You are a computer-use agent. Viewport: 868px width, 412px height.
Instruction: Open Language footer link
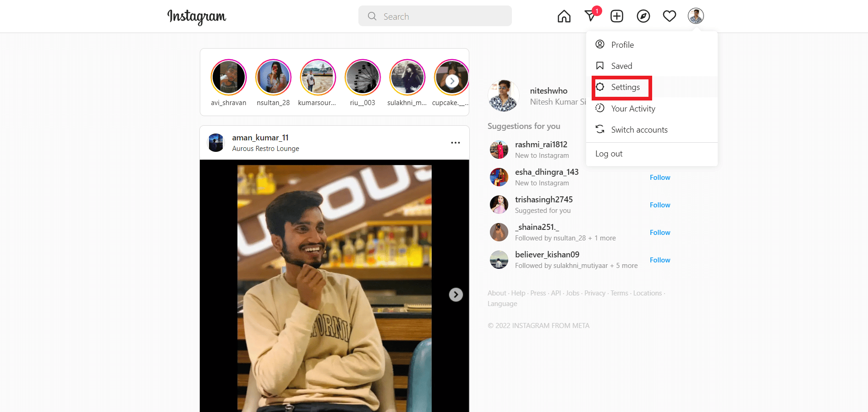502,304
